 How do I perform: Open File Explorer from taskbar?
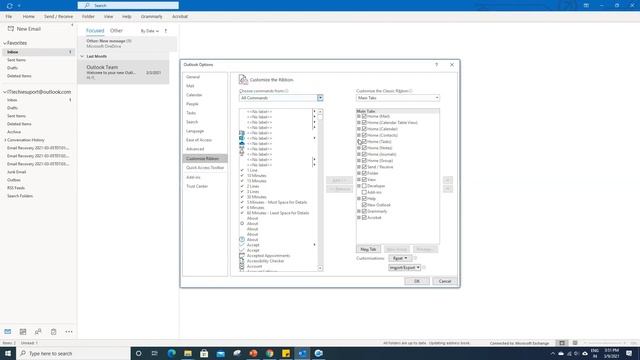click(188, 353)
